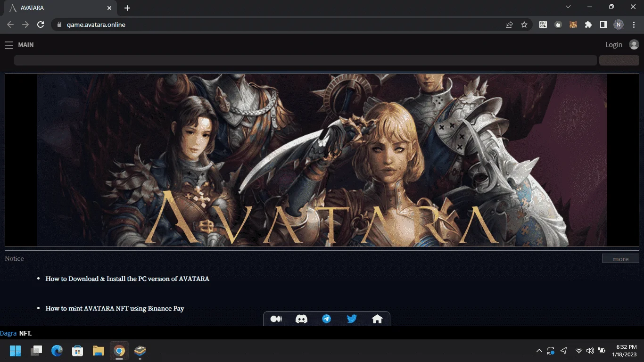Open the PC version download and install notice
644x362 pixels.
(x=127, y=279)
